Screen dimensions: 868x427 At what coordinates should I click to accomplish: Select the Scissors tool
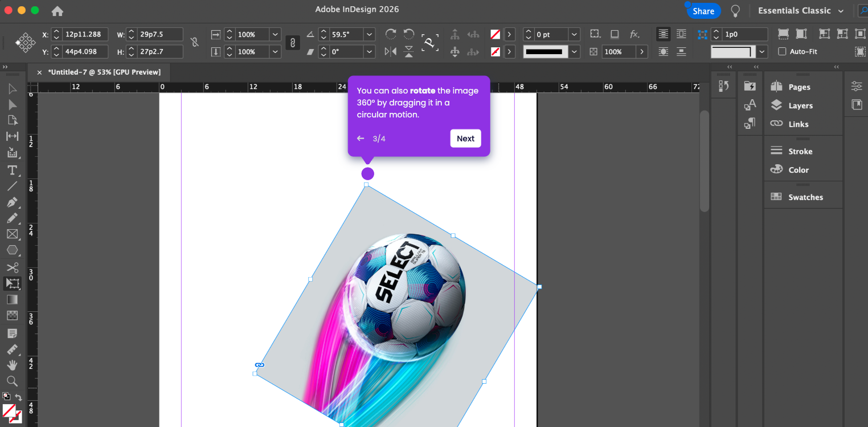[x=12, y=267]
